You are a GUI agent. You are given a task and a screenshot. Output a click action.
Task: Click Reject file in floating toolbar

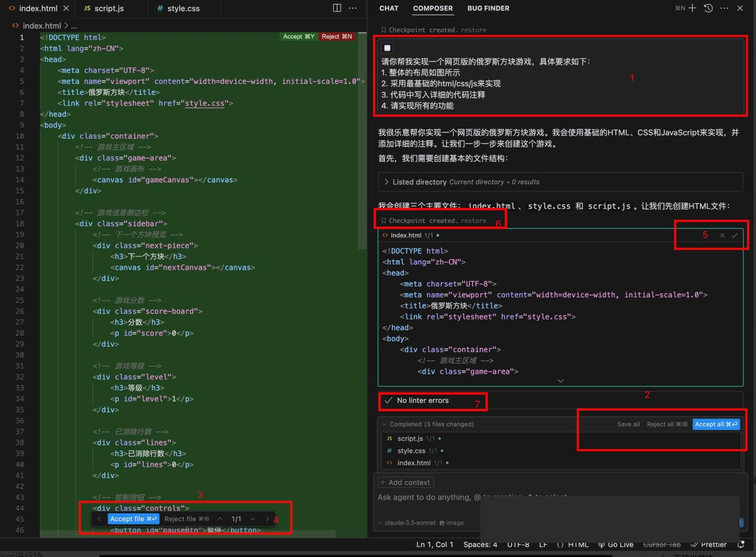pos(186,519)
